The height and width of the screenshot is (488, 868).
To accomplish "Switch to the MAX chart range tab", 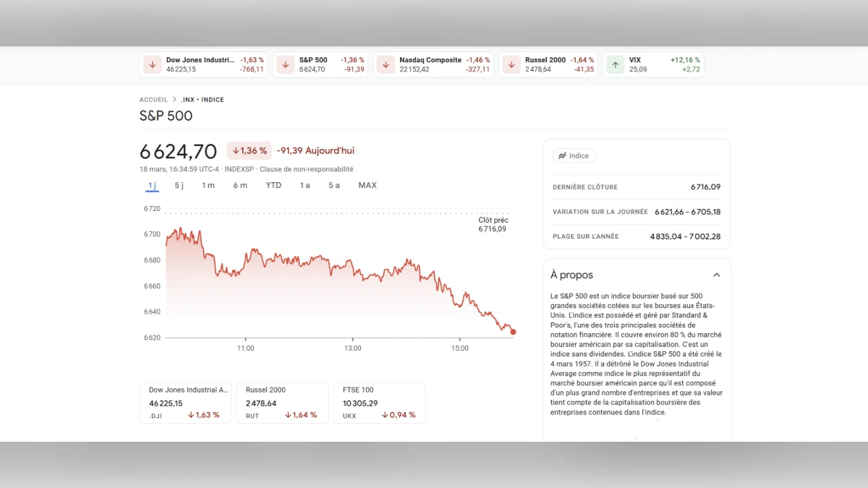I will (367, 185).
